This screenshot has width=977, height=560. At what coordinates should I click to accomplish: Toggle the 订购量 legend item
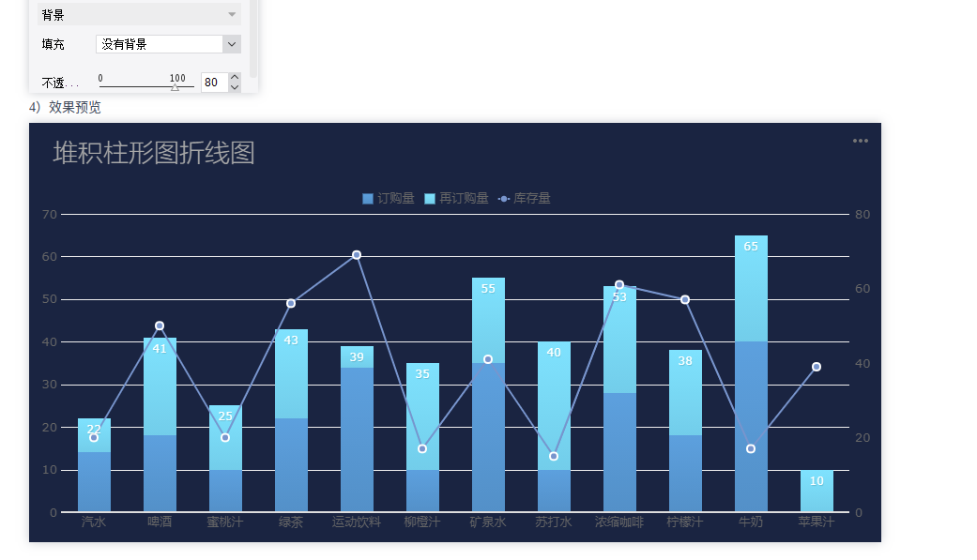(x=389, y=198)
